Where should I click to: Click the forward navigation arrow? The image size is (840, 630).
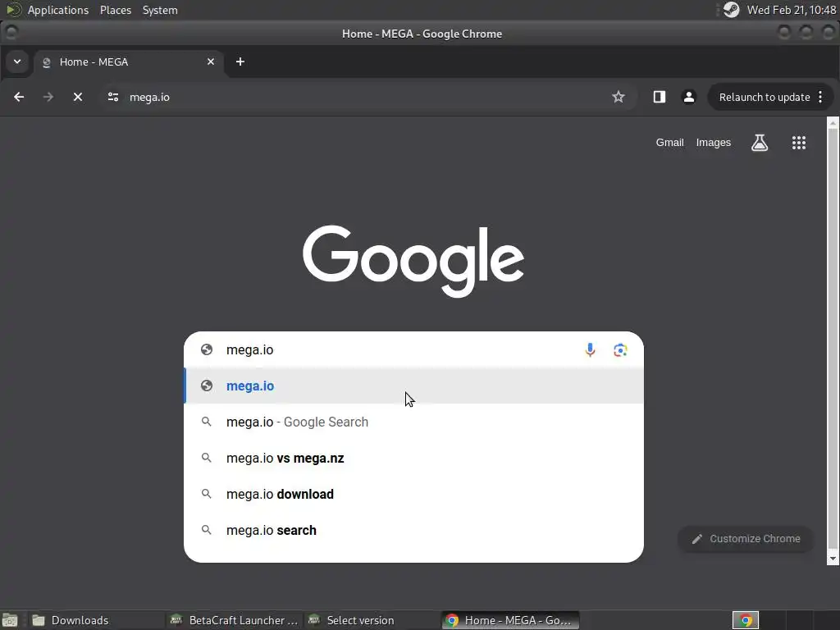[x=48, y=97]
